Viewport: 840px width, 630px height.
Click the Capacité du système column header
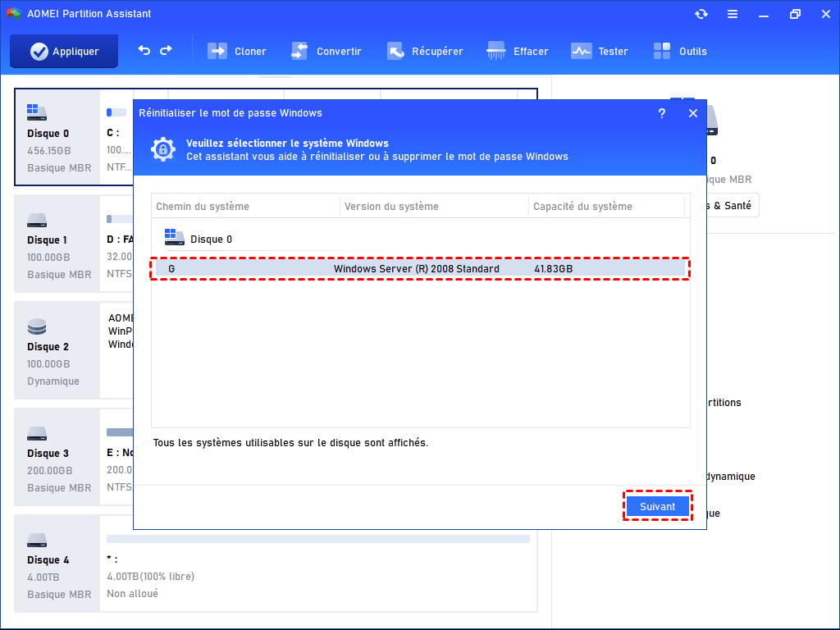click(606, 206)
